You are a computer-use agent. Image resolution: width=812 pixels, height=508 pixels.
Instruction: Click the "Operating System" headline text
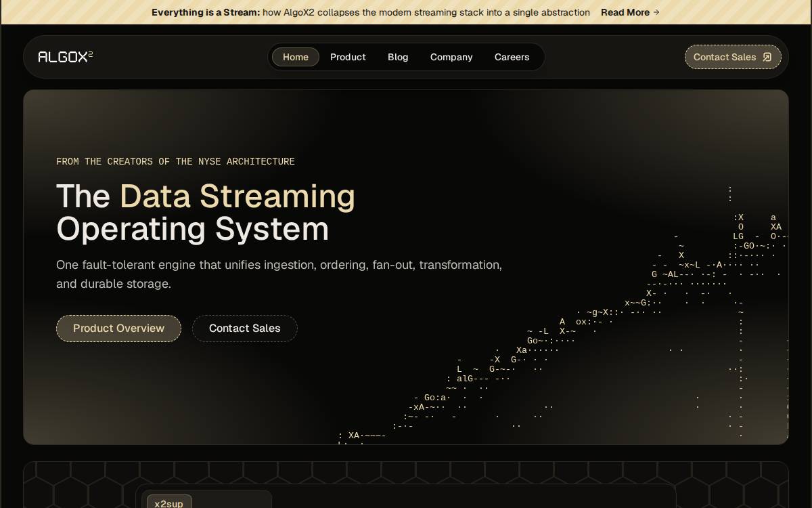[x=193, y=229]
